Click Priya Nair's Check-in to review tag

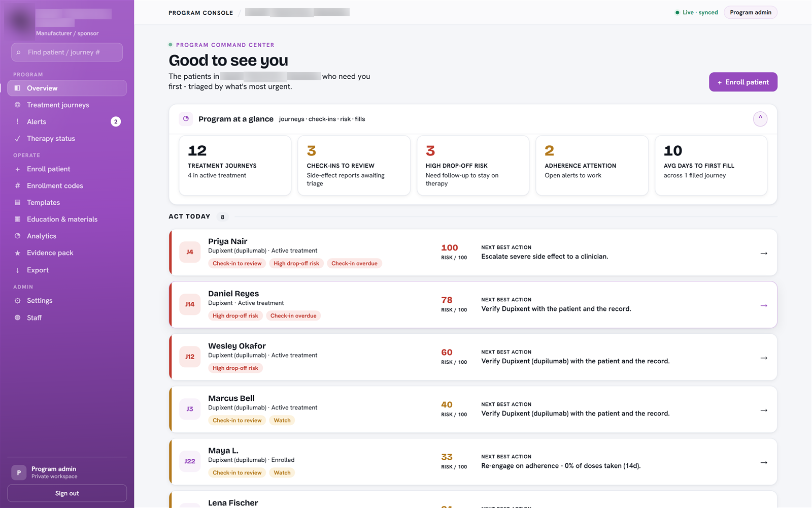coord(237,263)
